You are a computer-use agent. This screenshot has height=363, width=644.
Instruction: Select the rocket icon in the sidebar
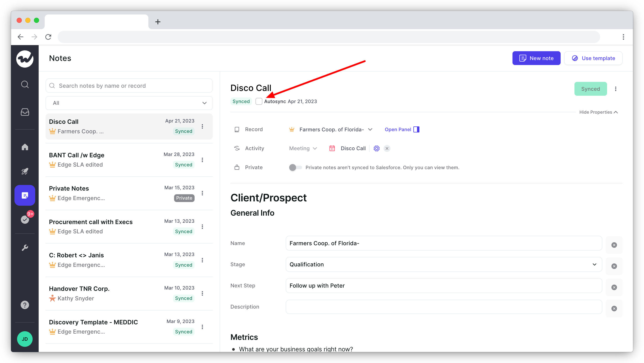click(25, 171)
